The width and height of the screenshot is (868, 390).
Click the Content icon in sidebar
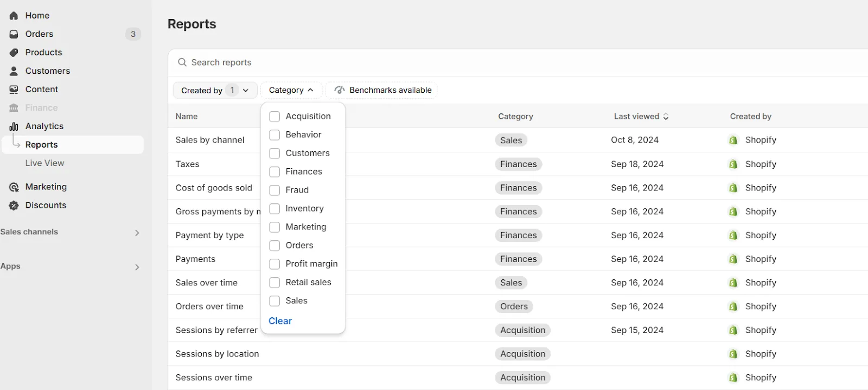(14, 89)
